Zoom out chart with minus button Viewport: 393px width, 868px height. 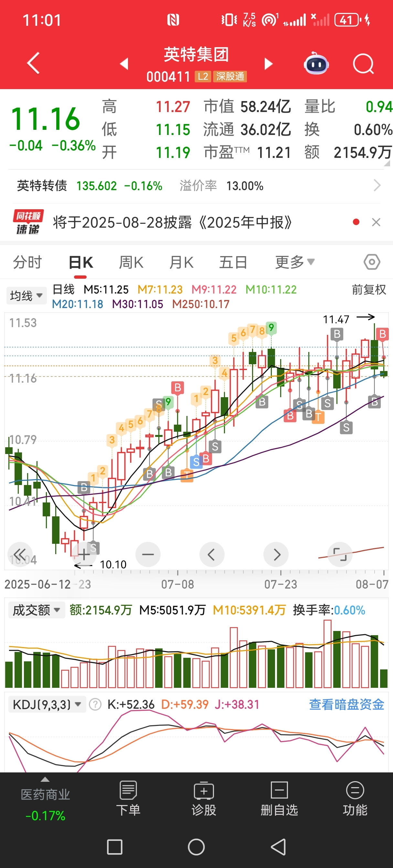[148, 554]
